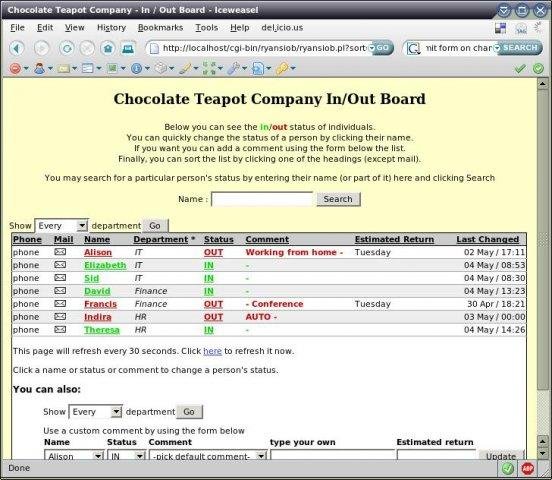The height and width of the screenshot is (480, 552).
Task: Click the green Images icon in developer toolbar
Action: [x=112, y=68]
